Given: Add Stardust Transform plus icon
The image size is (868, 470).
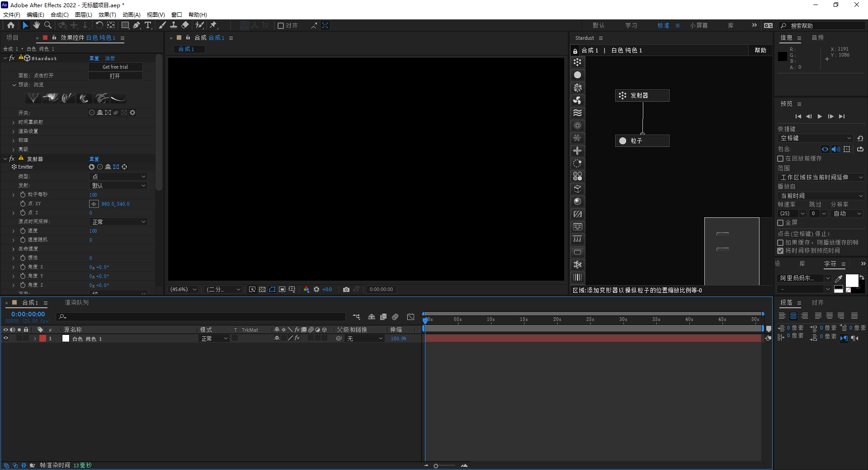Looking at the screenshot, I should click(x=577, y=151).
